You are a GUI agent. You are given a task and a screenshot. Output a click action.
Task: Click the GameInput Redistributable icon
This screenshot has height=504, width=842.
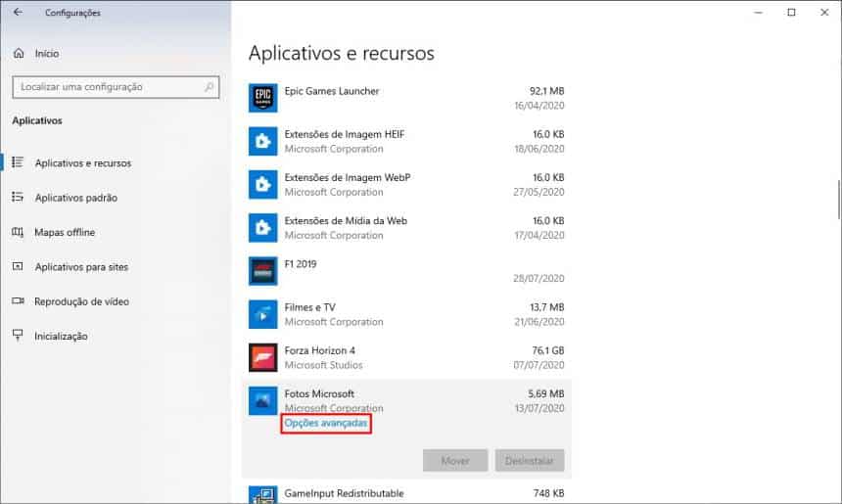click(x=262, y=494)
